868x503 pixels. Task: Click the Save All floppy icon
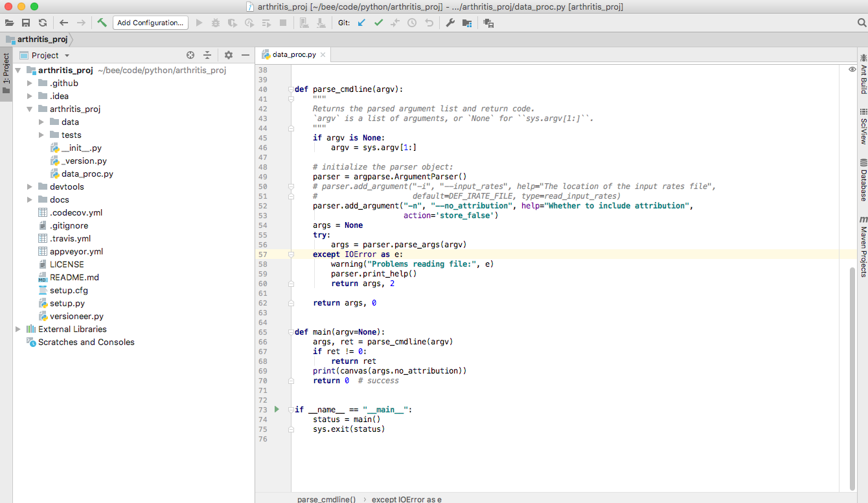(26, 23)
